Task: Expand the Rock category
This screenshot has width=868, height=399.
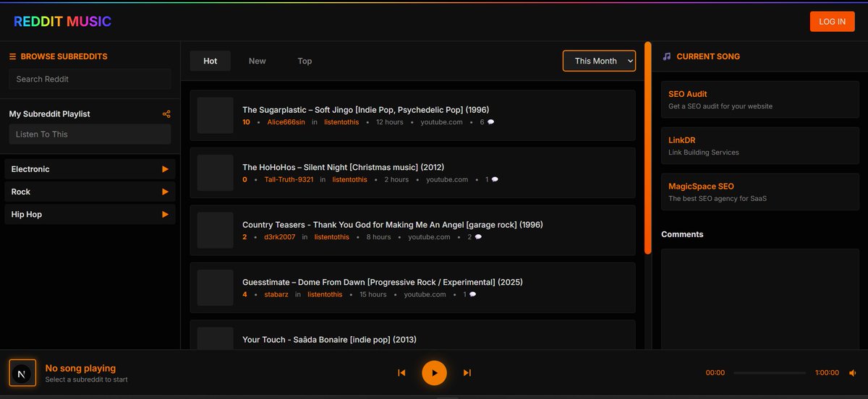Action: [90, 192]
